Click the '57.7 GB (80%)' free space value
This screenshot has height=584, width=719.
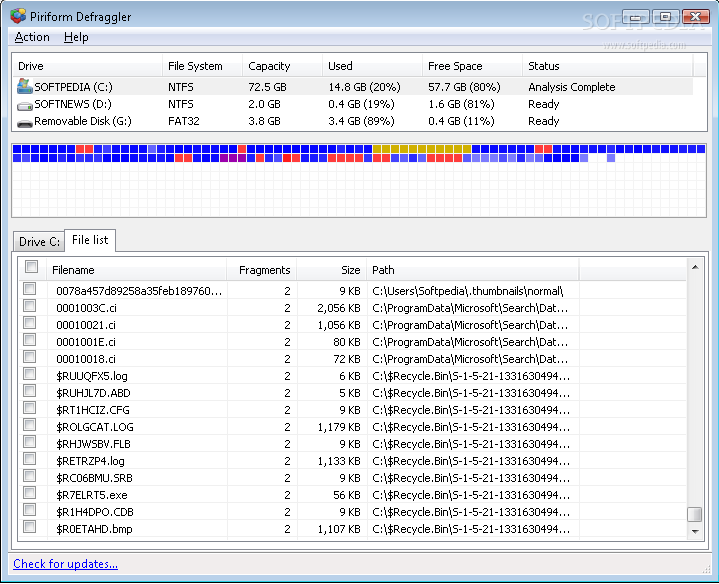click(464, 87)
